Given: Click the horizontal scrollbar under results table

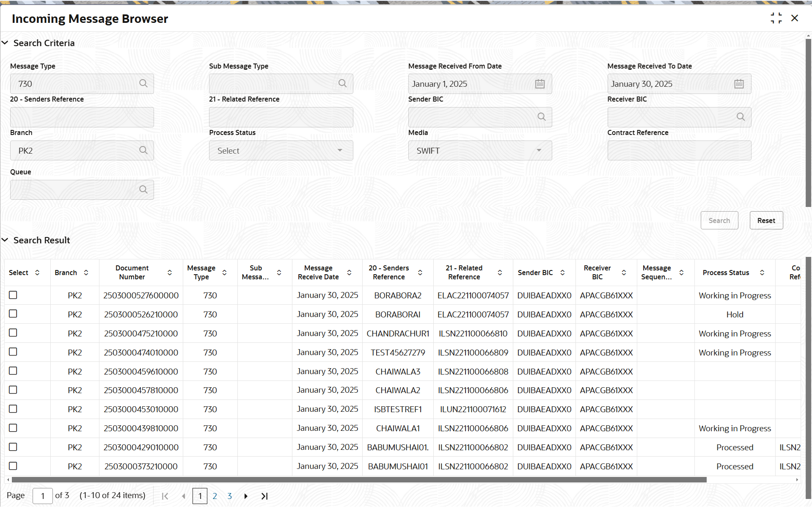Looking at the screenshot, I should (x=359, y=480).
